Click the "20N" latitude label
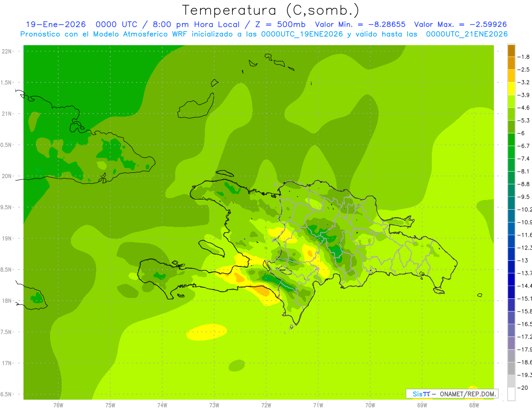Image resolution: width=532 pixels, height=411 pixels. pos(7,176)
